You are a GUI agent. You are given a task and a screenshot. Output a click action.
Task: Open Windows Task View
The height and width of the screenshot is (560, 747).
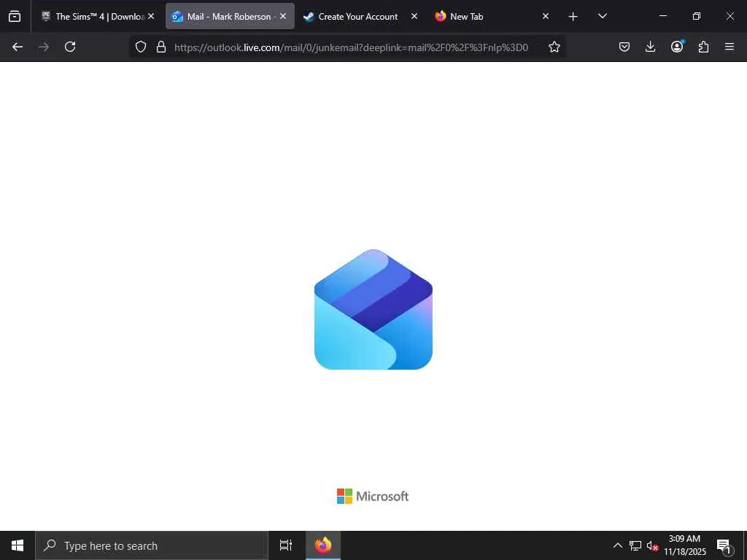[286, 545]
